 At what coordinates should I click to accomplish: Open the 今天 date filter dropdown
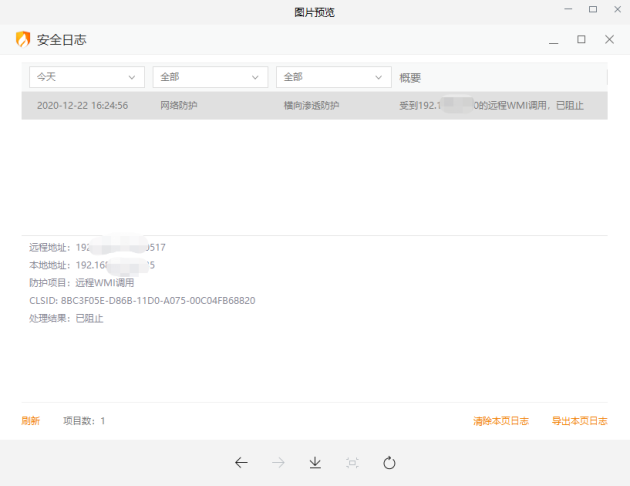pyautogui.click(x=87, y=77)
